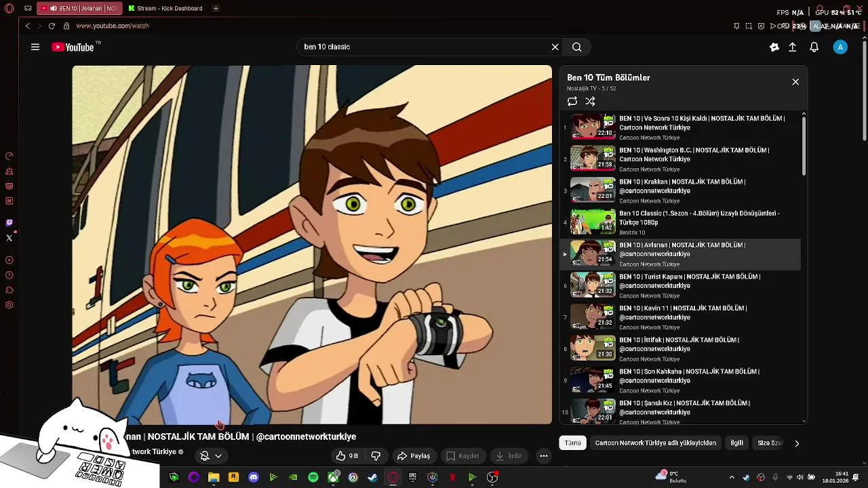The width and height of the screenshot is (868, 488).
Task: Reload the YouTube page
Action: click(x=52, y=26)
